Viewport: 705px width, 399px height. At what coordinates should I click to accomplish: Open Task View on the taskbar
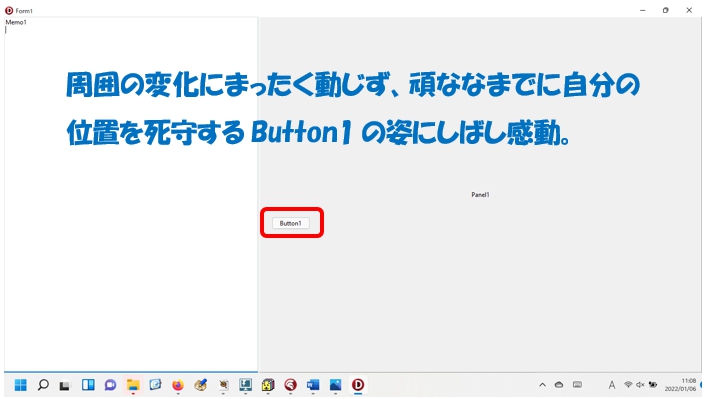tap(65, 386)
